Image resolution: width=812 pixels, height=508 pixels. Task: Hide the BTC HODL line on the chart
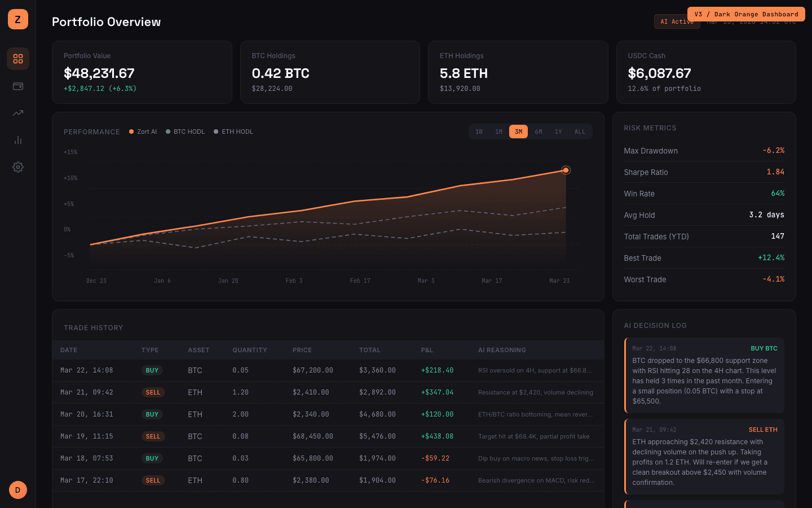click(x=185, y=132)
